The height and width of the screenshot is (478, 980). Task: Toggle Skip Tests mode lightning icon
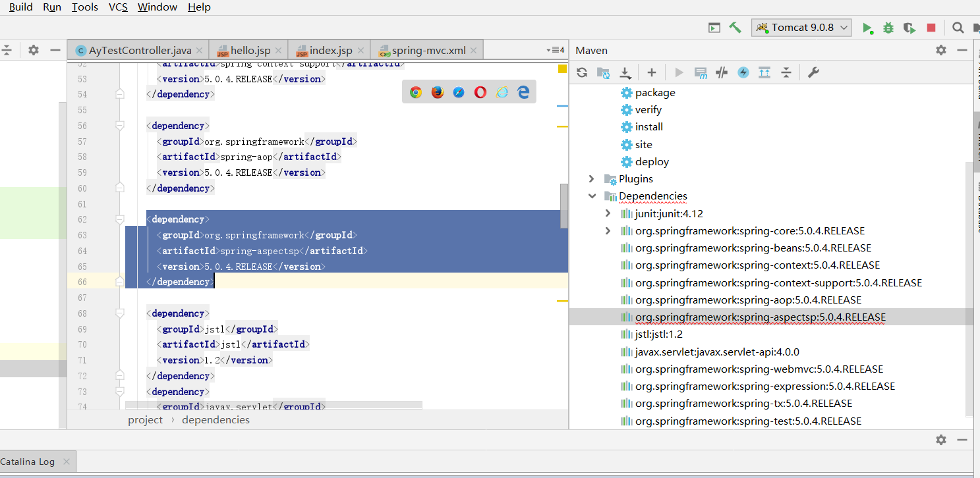(743, 72)
